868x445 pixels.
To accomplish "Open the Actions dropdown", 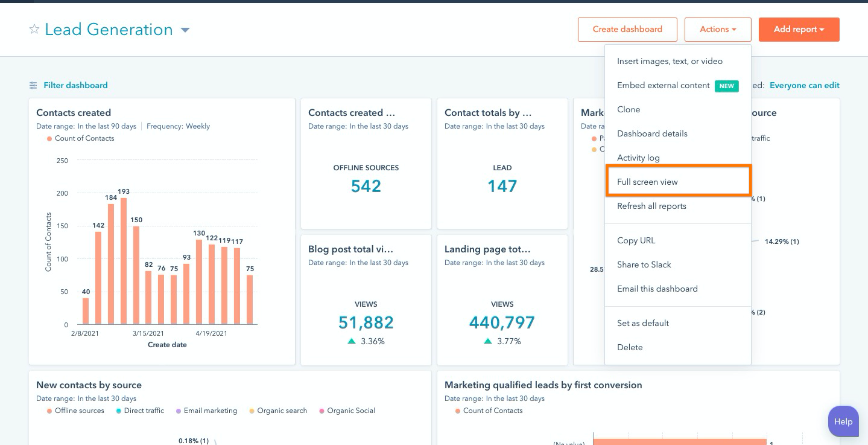I will click(x=717, y=29).
